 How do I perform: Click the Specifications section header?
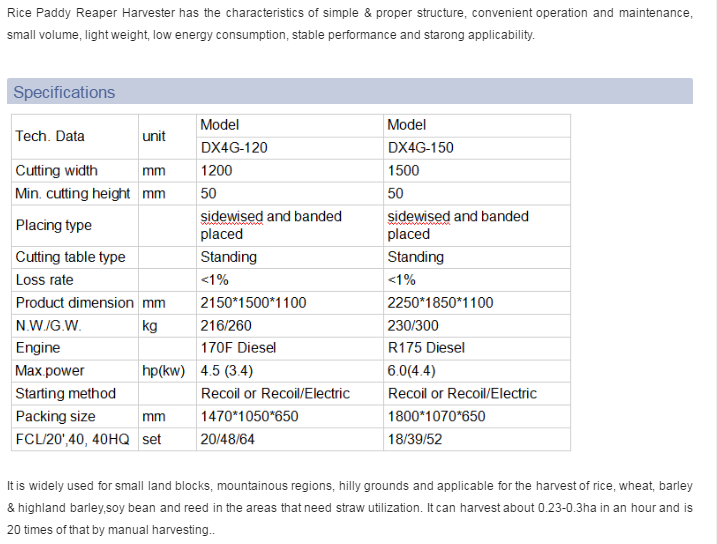pyautogui.click(x=64, y=92)
